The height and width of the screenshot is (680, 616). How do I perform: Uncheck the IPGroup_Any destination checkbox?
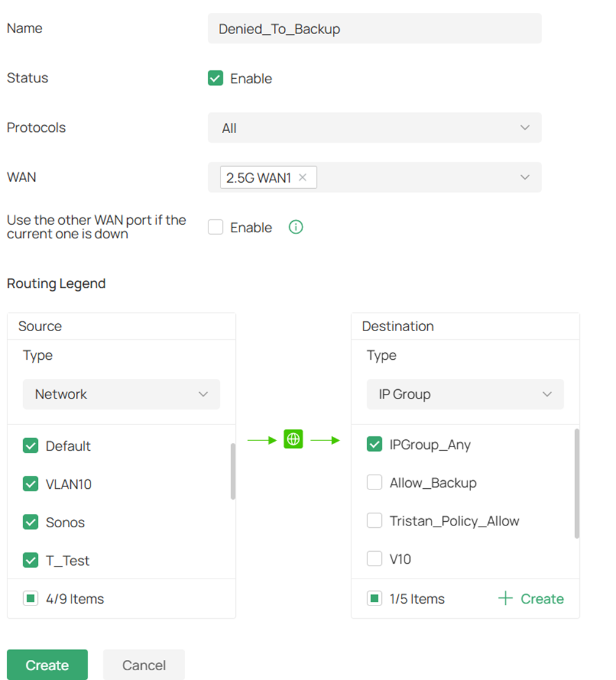[x=375, y=444]
